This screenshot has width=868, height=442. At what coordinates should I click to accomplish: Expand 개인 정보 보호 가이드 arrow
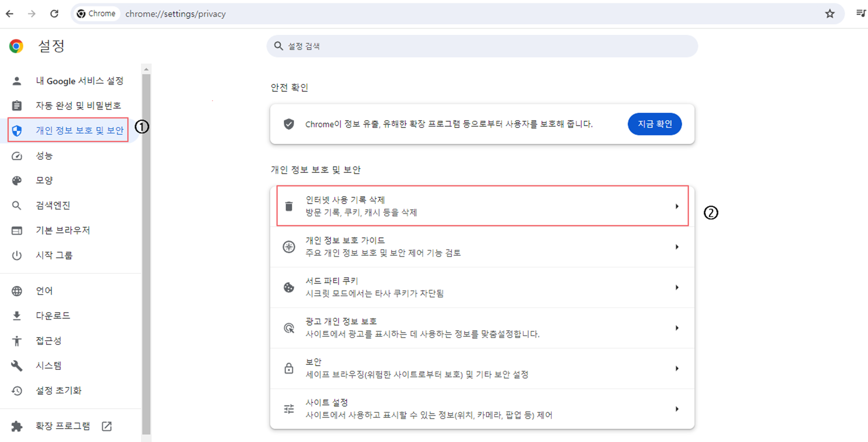(677, 247)
